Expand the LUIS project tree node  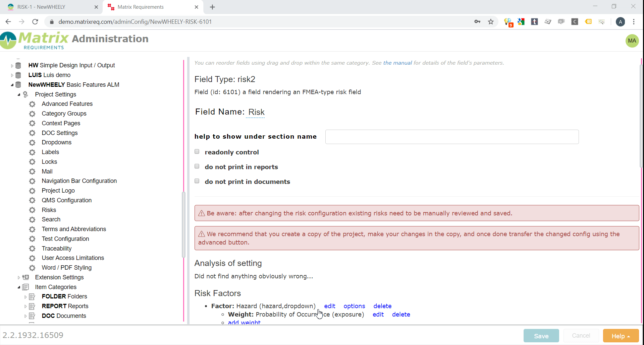coord(12,75)
